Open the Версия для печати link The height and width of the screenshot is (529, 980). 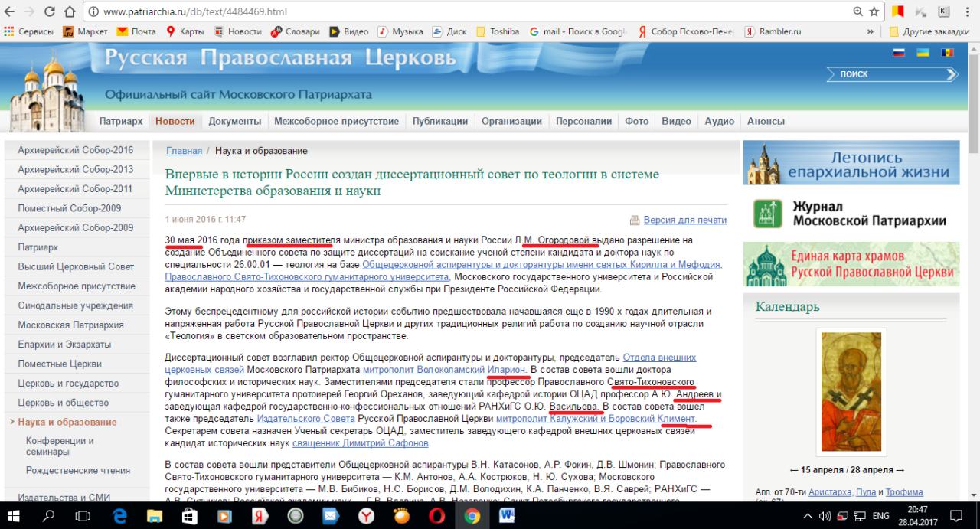pyautogui.click(x=685, y=220)
